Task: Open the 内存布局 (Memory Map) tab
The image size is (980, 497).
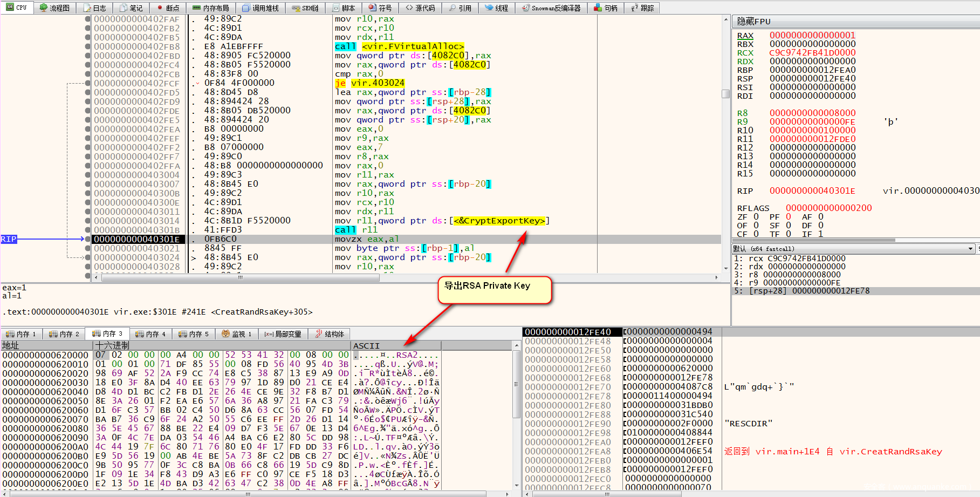Action: 211,8
